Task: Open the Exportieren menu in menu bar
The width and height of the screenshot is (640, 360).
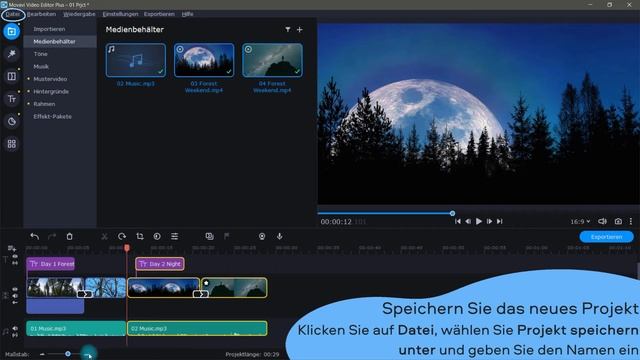Action: click(159, 14)
